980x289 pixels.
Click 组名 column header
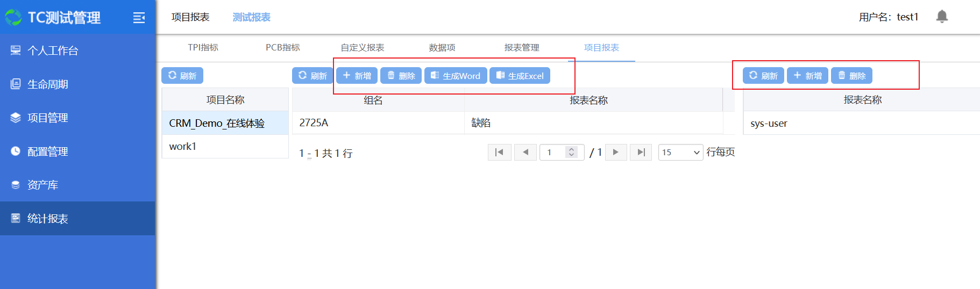(x=378, y=100)
